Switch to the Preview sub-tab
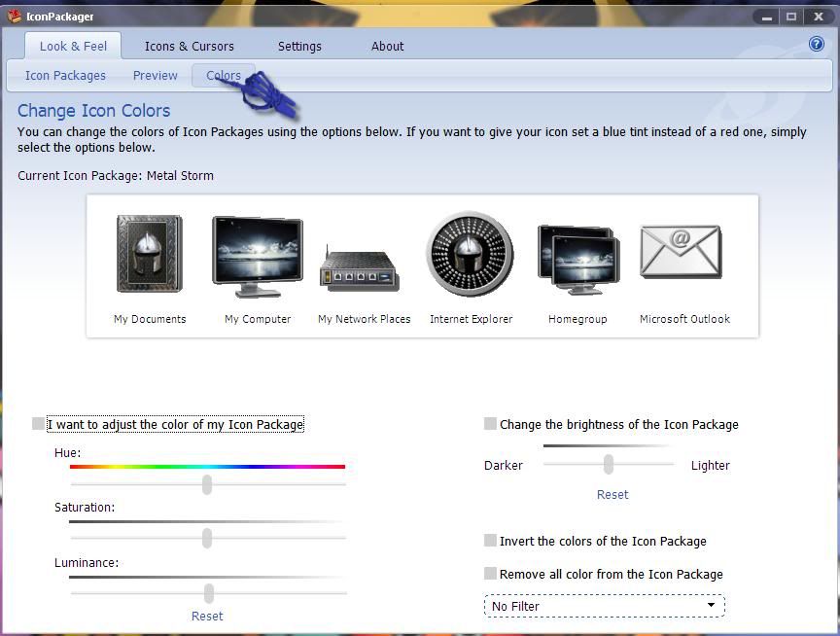The height and width of the screenshot is (636, 840). pyautogui.click(x=155, y=76)
